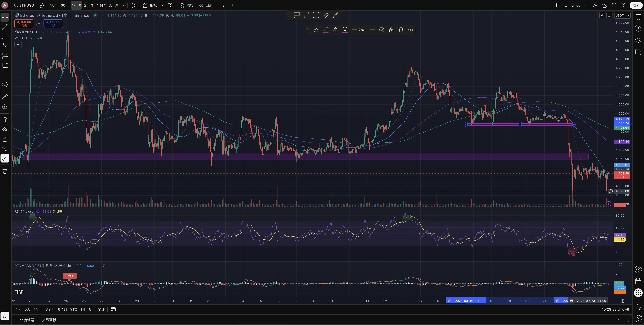This screenshot has width=644, height=325.
Task: Toggle lock all drawings padlock
Action: pos(5,139)
